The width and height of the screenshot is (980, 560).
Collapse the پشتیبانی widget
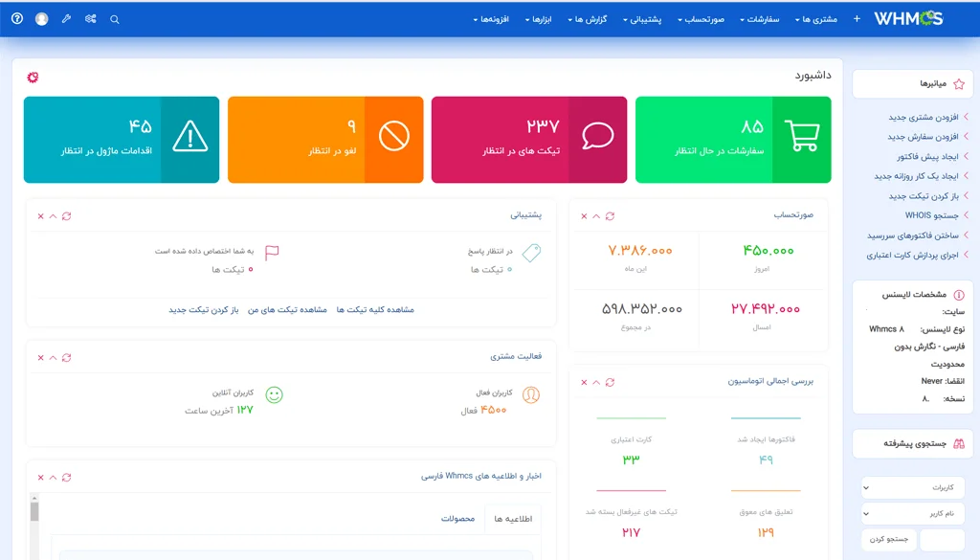coord(54,216)
